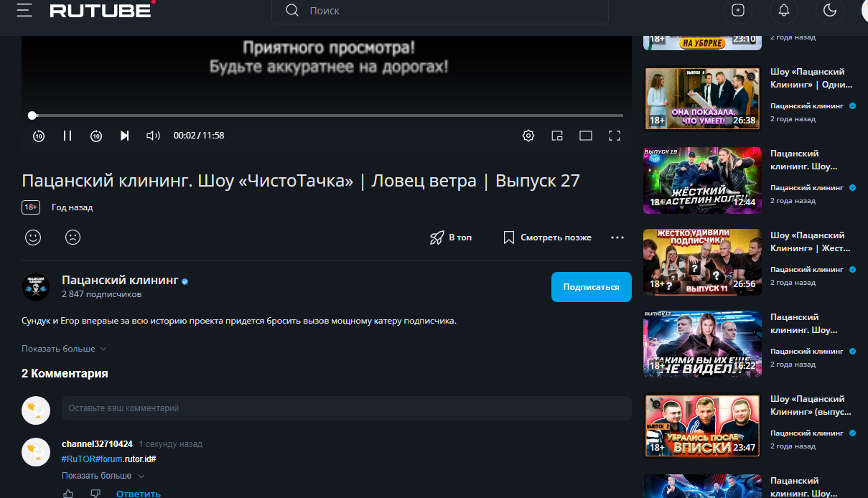Viewport: 868px width, 498px height.
Task: Enter fullscreen mode
Action: (x=615, y=136)
